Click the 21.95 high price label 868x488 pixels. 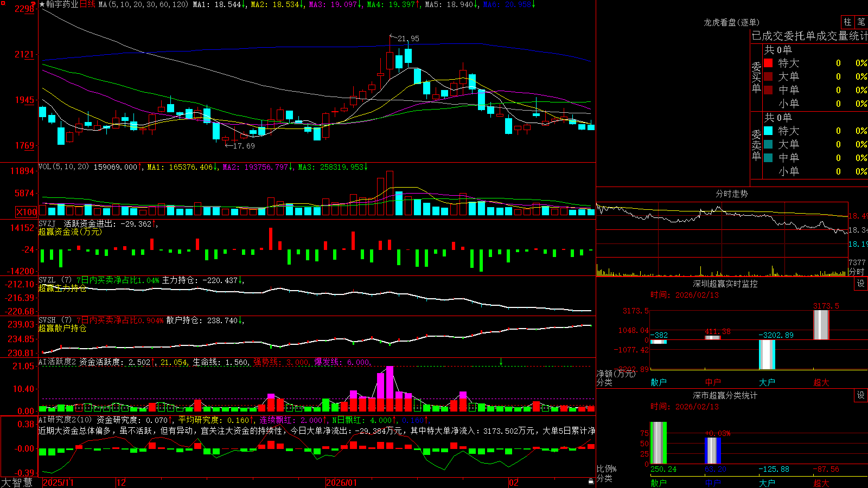point(408,38)
